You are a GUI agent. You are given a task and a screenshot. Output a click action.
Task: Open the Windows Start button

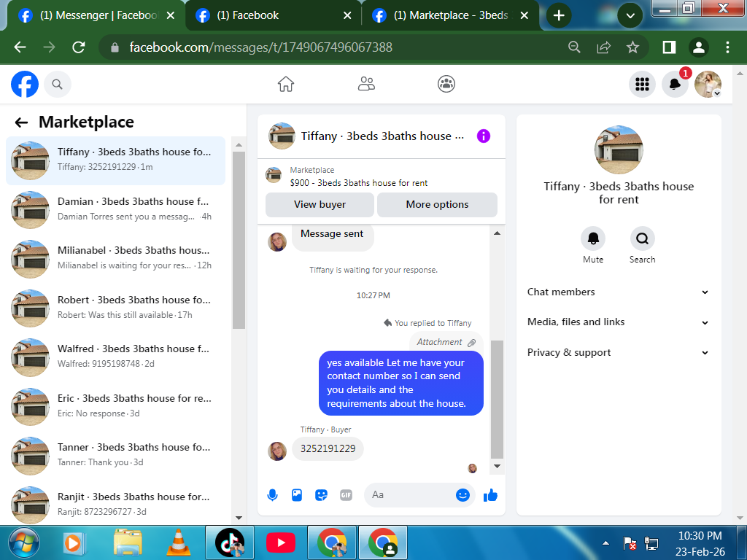pos(24,542)
